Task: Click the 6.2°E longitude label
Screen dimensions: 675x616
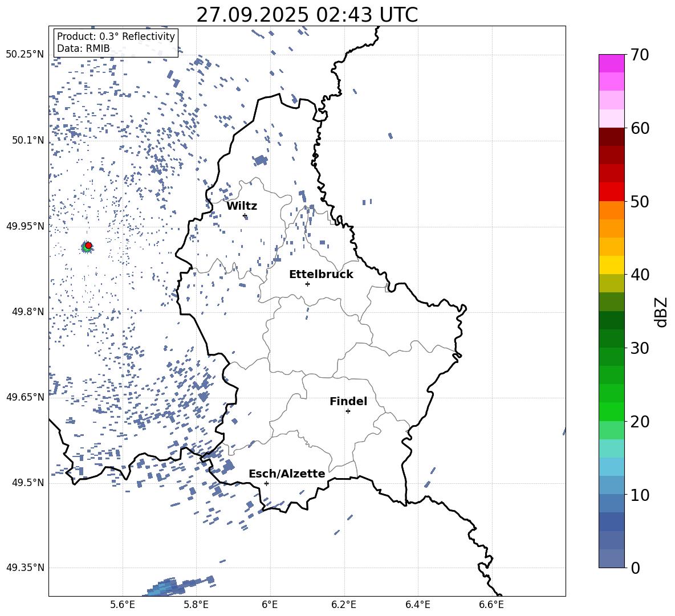Action: click(344, 605)
